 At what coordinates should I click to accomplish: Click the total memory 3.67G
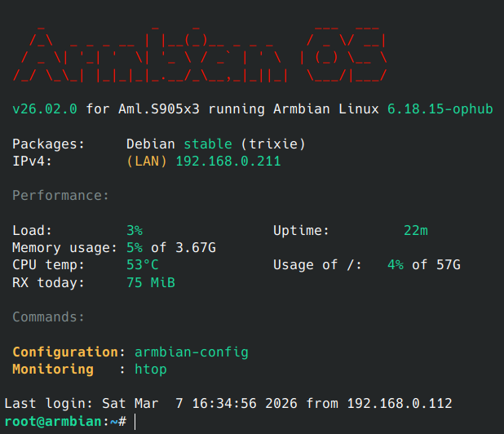196,248
